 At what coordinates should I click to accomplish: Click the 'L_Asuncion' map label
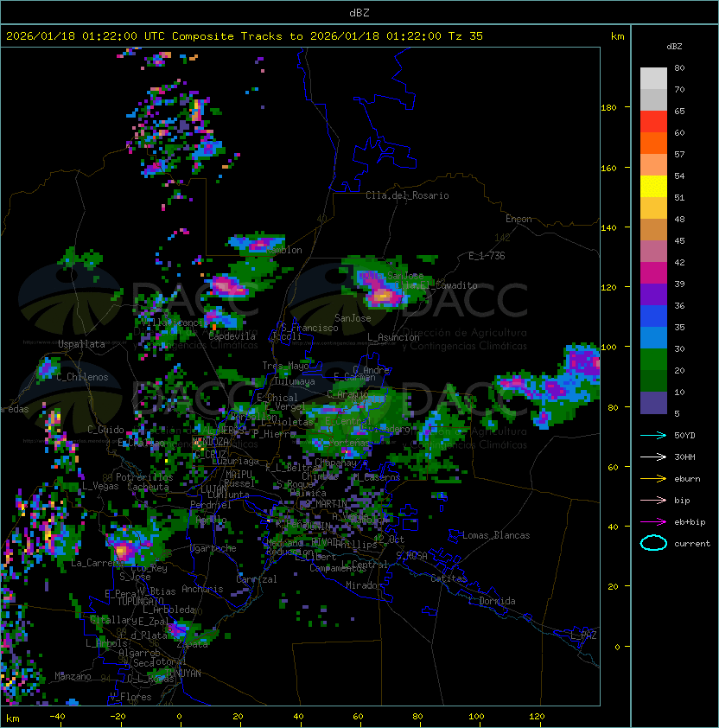393,337
